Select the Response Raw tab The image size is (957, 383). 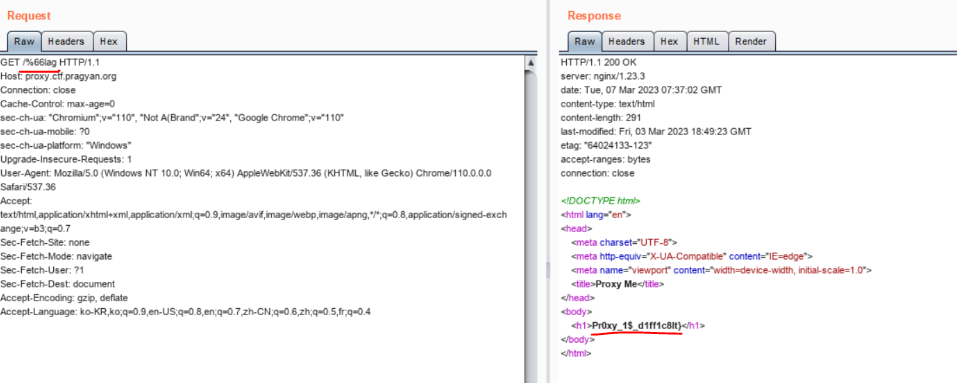(x=585, y=41)
